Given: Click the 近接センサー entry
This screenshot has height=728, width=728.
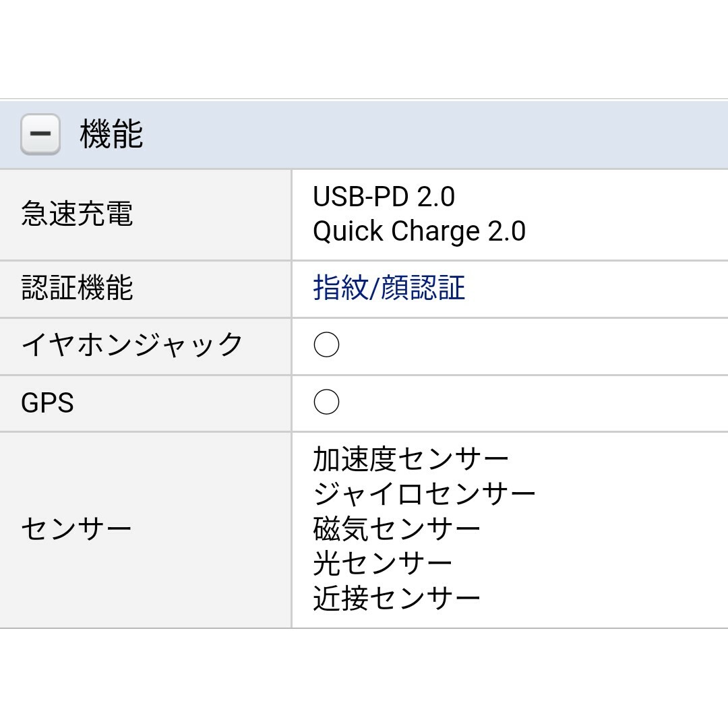Looking at the screenshot, I should pos(396,598).
